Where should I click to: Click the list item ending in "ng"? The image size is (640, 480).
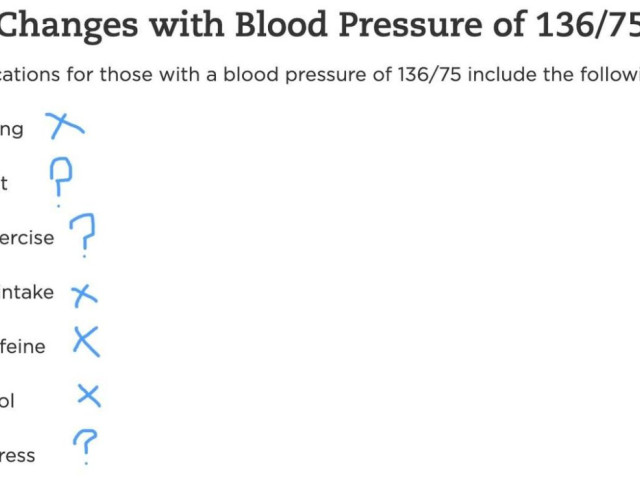11,130
